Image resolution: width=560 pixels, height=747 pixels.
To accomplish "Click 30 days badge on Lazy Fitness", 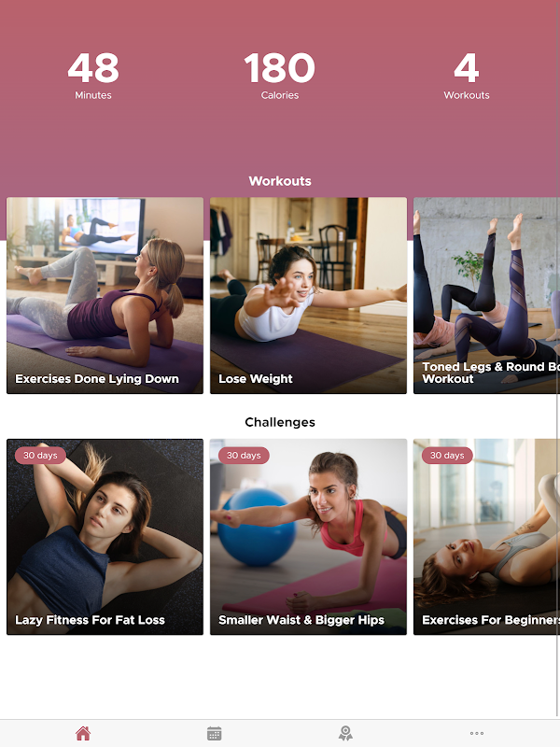I will coord(40,456).
